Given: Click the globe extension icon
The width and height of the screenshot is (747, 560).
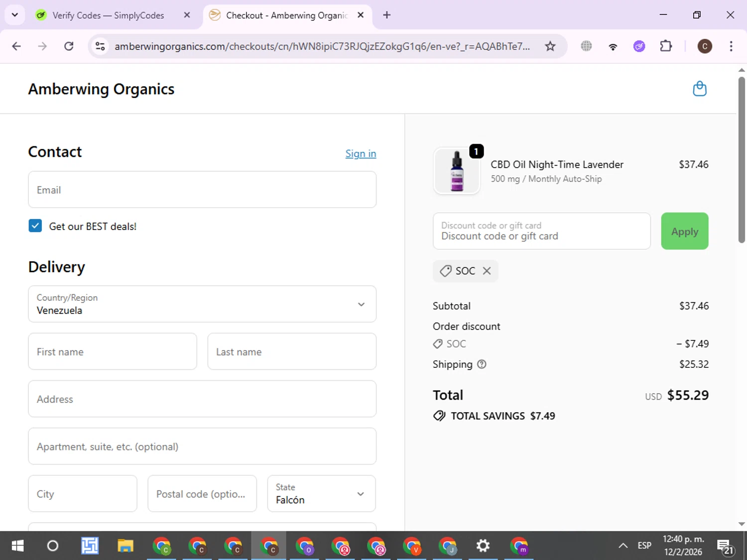Looking at the screenshot, I should coord(586,46).
